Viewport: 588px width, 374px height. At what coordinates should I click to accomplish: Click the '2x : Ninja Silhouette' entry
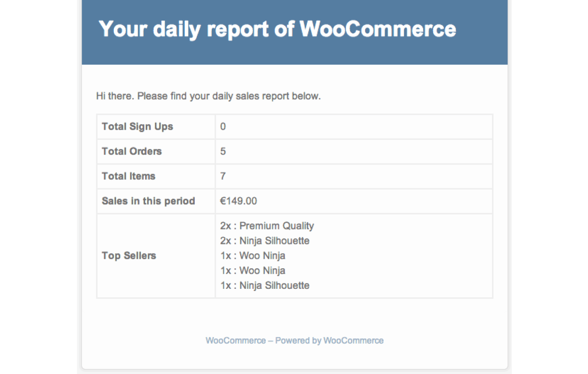pos(264,241)
